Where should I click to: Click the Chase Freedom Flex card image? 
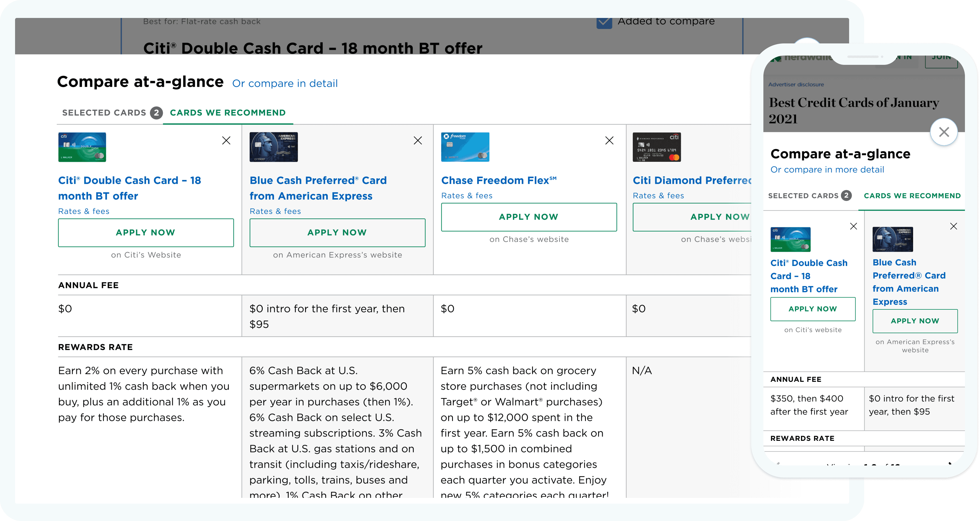[465, 147]
